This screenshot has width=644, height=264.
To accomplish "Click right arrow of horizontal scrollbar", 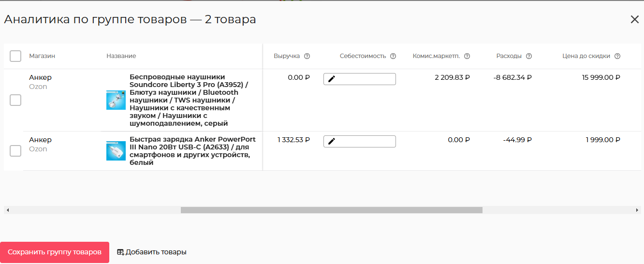I will click(x=637, y=210).
